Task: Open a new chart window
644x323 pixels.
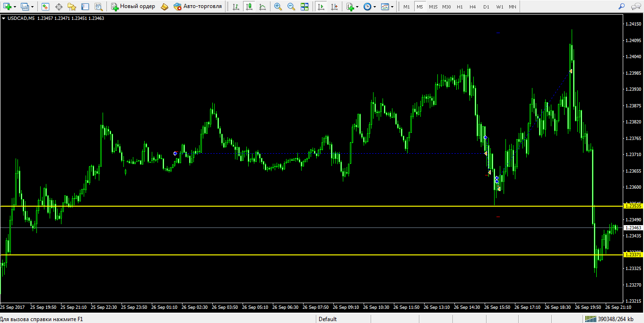Action: tap(7, 7)
